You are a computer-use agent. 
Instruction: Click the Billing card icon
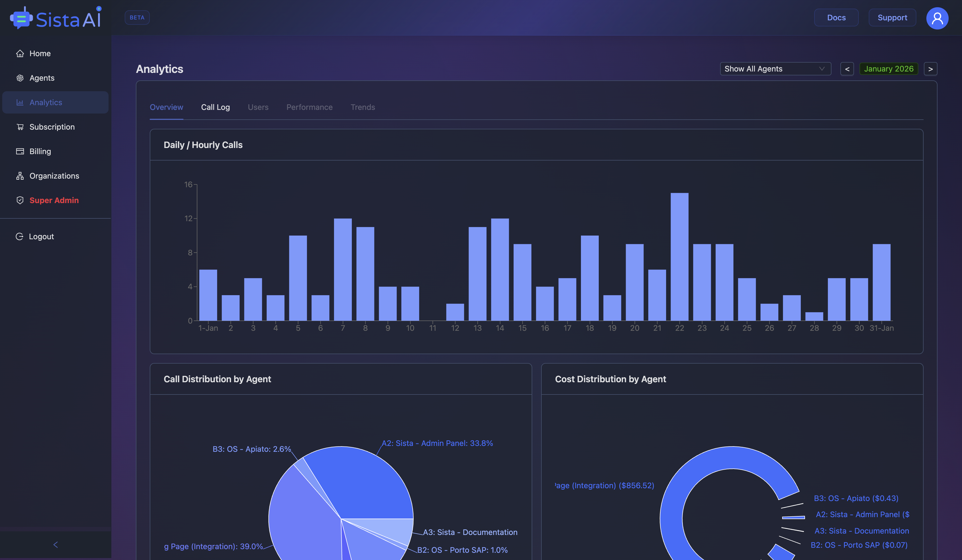[x=20, y=151]
